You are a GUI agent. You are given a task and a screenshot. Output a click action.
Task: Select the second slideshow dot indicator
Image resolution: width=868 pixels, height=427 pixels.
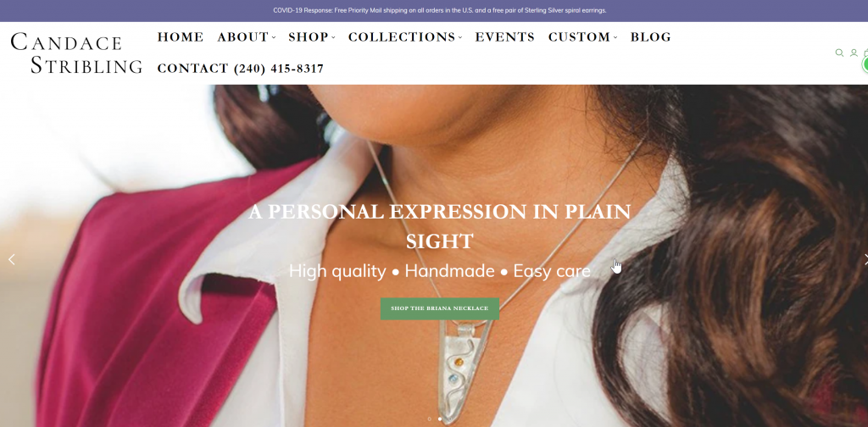click(440, 419)
